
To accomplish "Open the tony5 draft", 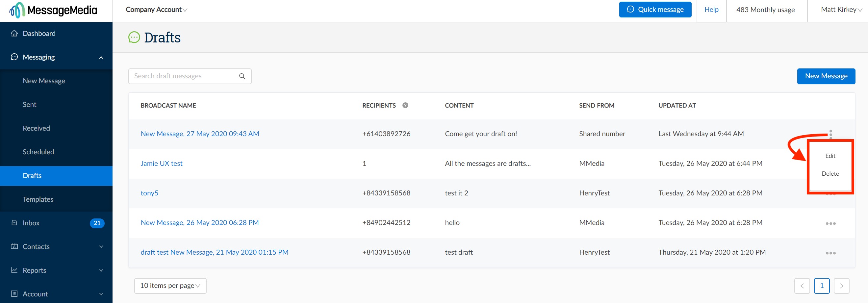I will tap(149, 193).
